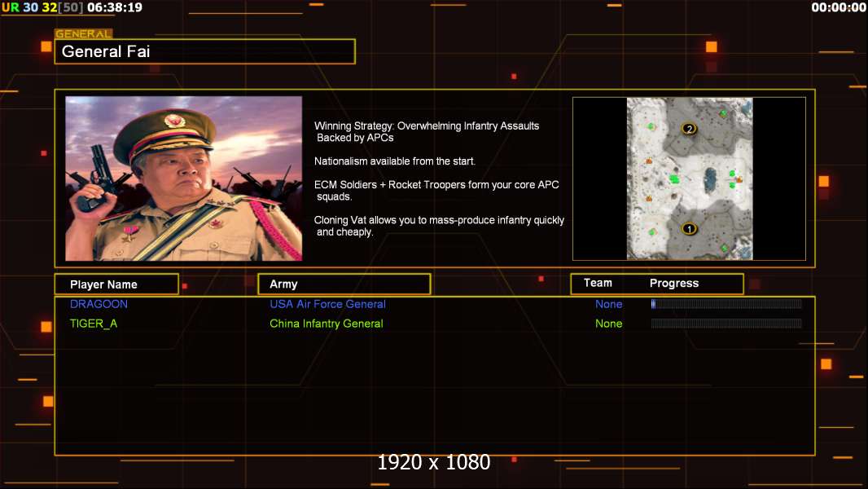Click start position 1 marker on minimap
Image resolution: width=868 pixels, height=489 pixels.
coord(689,228)
